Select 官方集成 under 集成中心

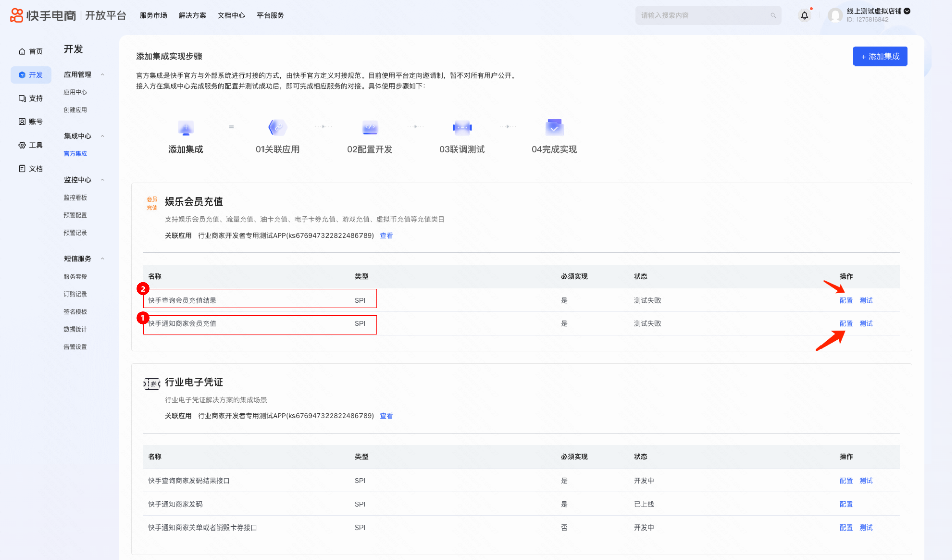click(75, 154)
